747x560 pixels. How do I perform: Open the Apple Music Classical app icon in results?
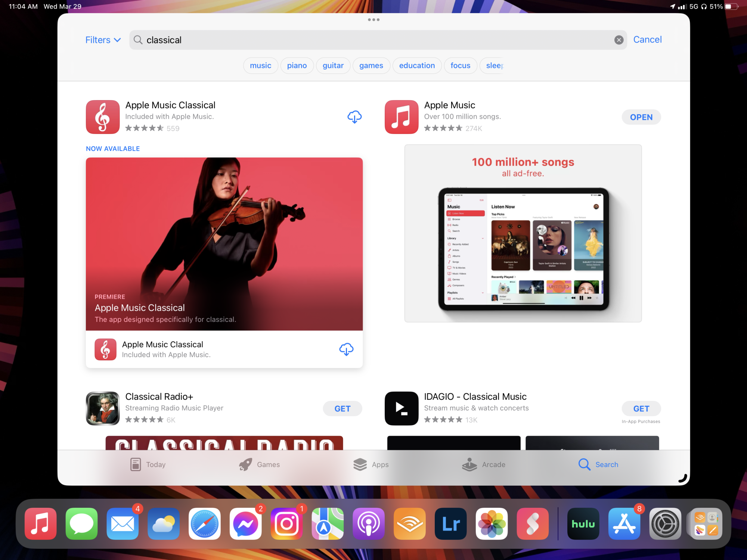point(103,117)
